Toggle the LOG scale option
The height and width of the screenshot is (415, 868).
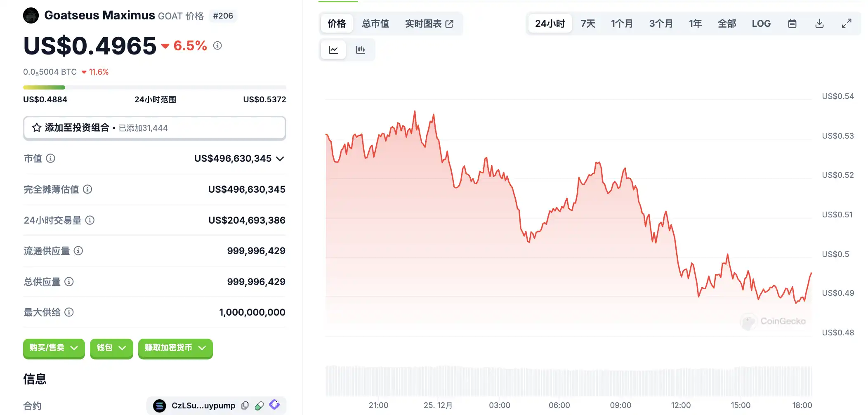pos(761,24)
